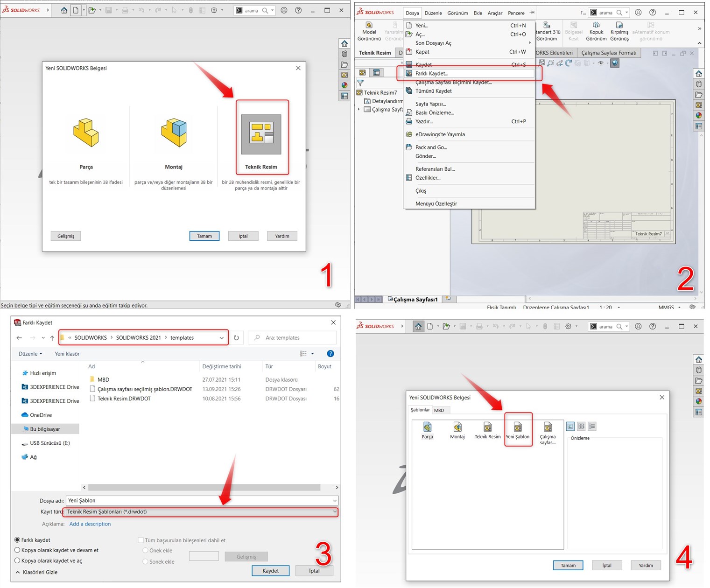Viewport: 710px width, 588px height.
Task: Go back in the Farklı Kaydet dialog
Action: [19, 338]
